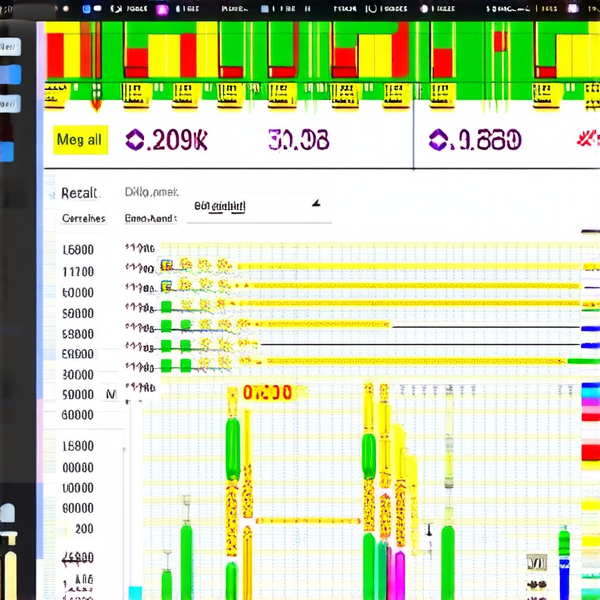
Task: Click the yellow "Meg all" button
Action: point(79,140)
